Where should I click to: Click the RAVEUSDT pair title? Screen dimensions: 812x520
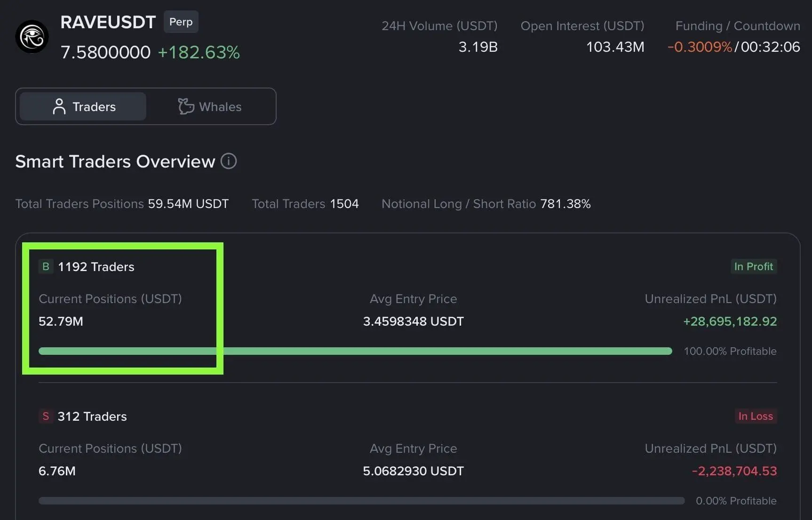[108, 22]
